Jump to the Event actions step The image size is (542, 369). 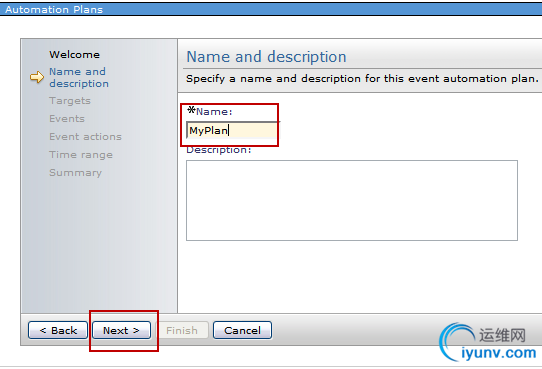[x=85, y=136]
